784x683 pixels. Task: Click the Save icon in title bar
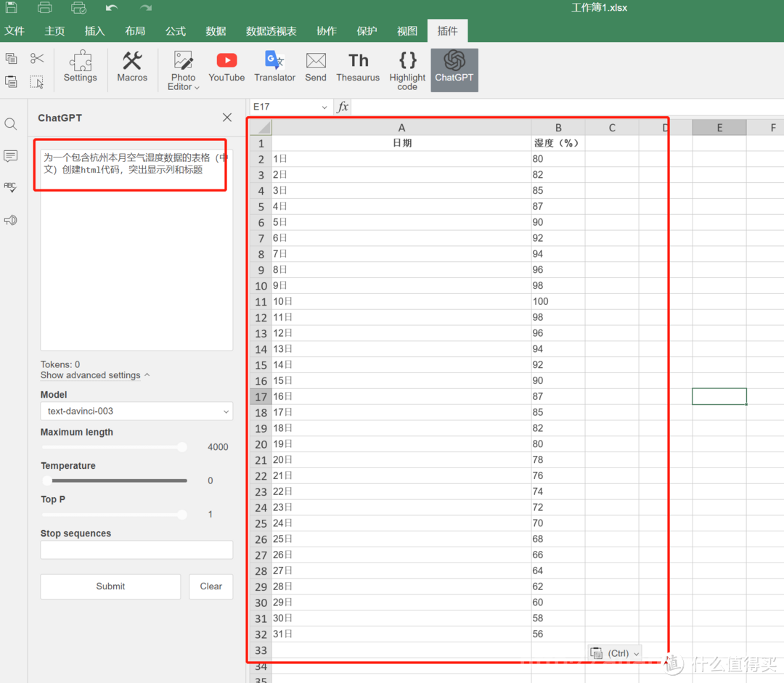tap(11, 7)
